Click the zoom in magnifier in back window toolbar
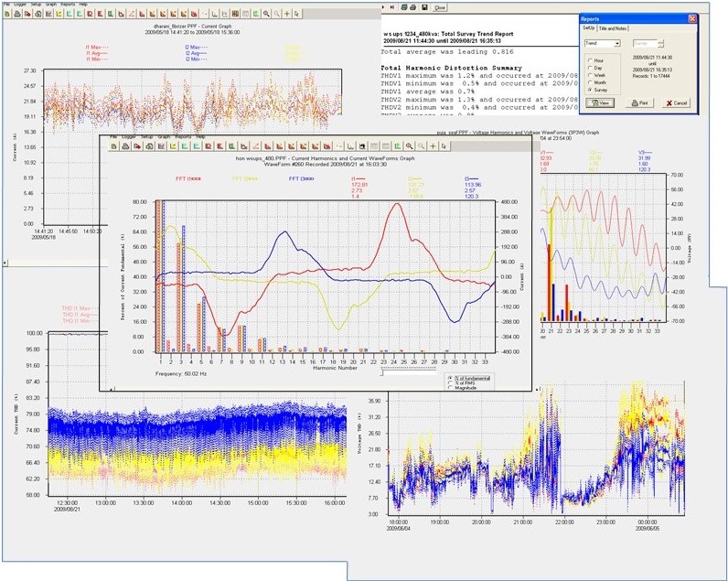Image resolution: width=728 pixels, height=581 pixels. tap(266, 14)
